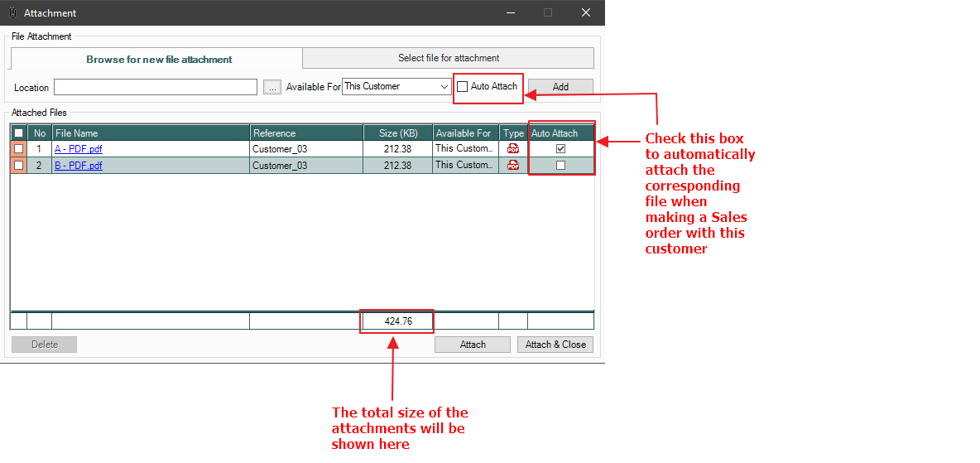The height and width of the screenshot is (463, 980).
Task: Click the browse ellipsis button next to Location
Action: 272,87
